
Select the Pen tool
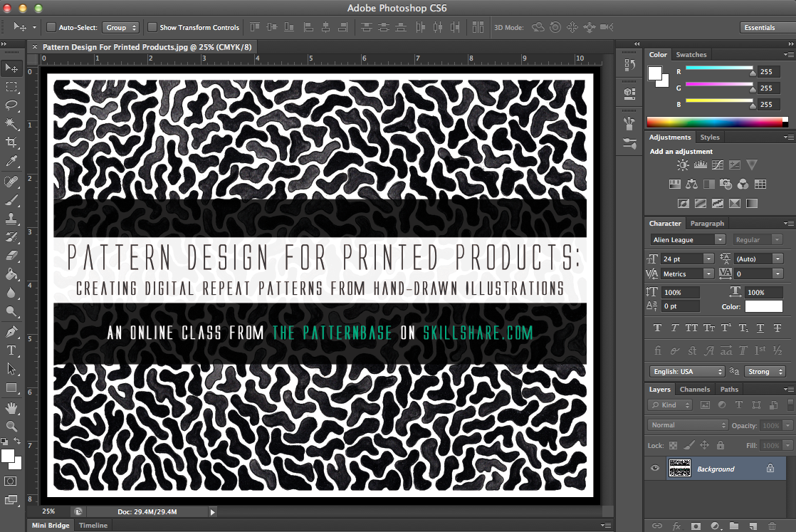point(11,332)
